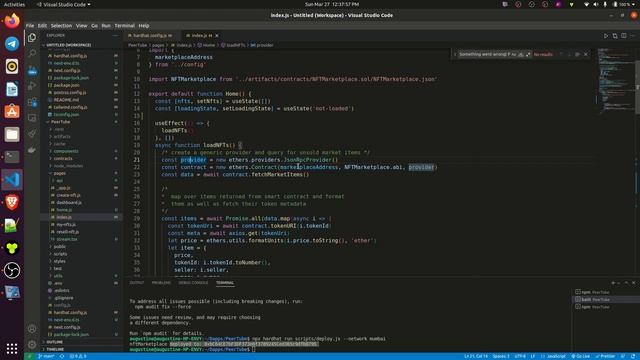Expand replace mode in find widget
This screenshot has height=360, width=640.
(455, 54)
